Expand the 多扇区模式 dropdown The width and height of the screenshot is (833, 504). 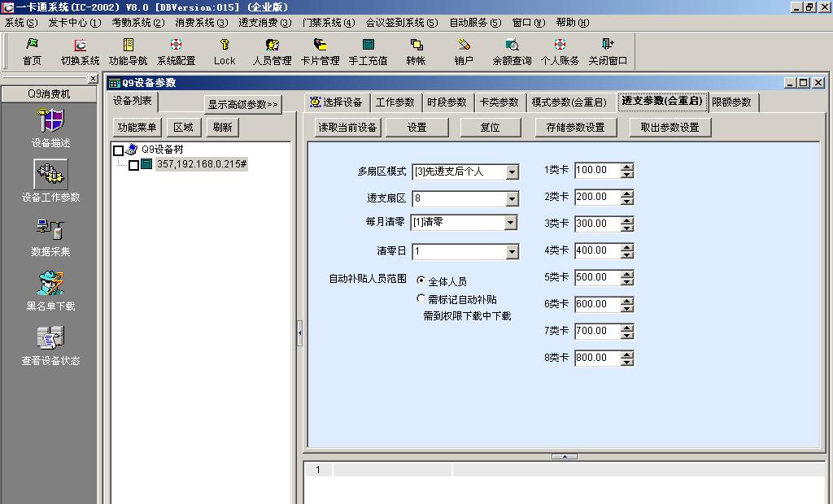[512, 172]
